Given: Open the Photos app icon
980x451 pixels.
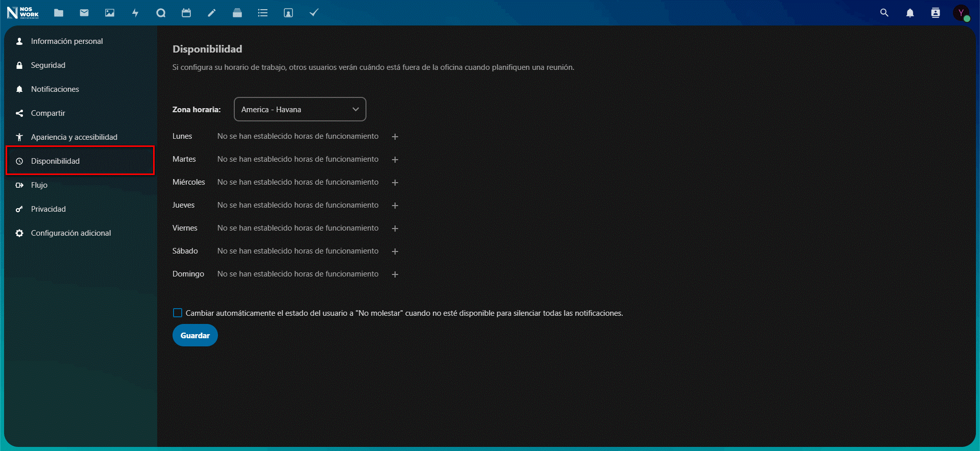Looking at the screenshot, I should pyautogui.click(x=110, y=13).
